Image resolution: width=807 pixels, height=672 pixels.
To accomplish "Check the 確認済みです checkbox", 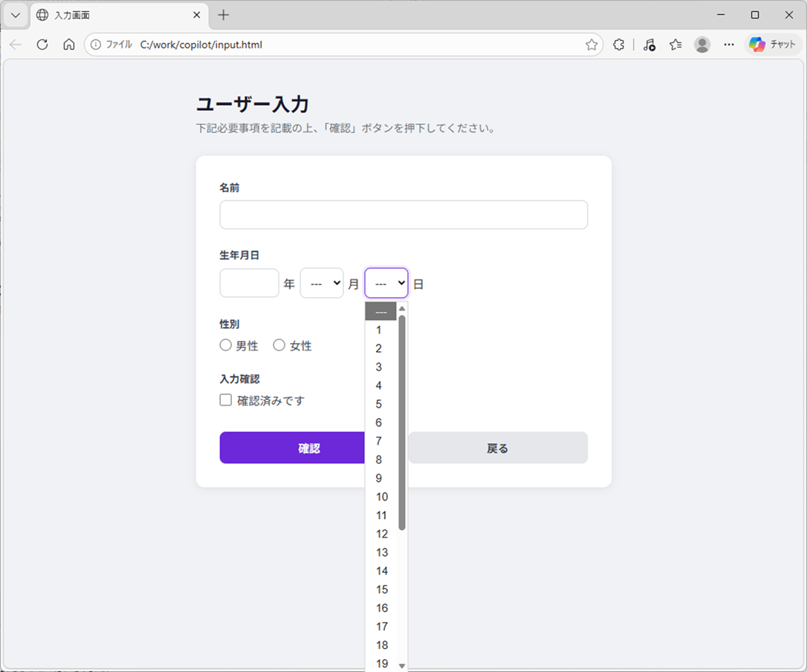I will [x=226, y=400].
